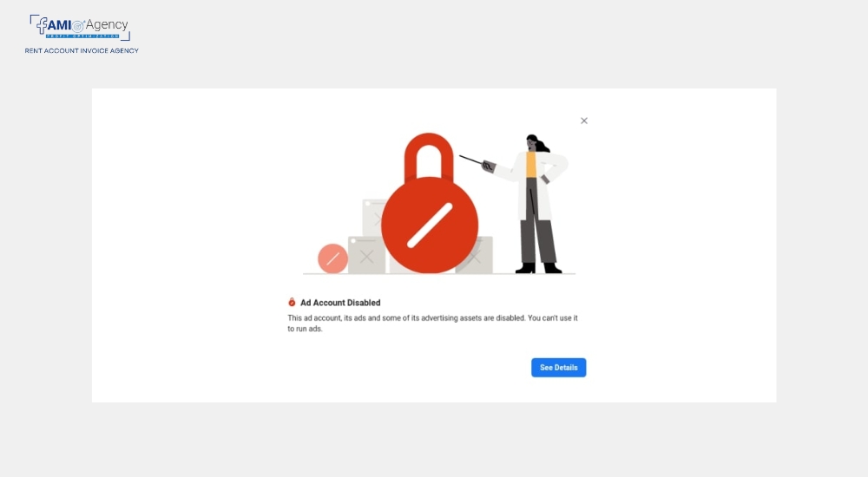Click the white slash on the padlock
The image size is (868, 477).
(x=430, y=225)
